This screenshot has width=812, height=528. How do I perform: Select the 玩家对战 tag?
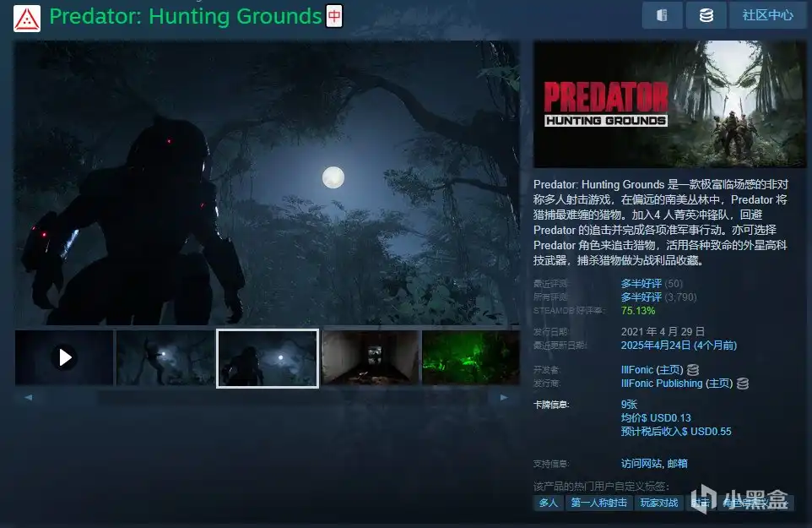pyautogui.click(x=658, y=503)
